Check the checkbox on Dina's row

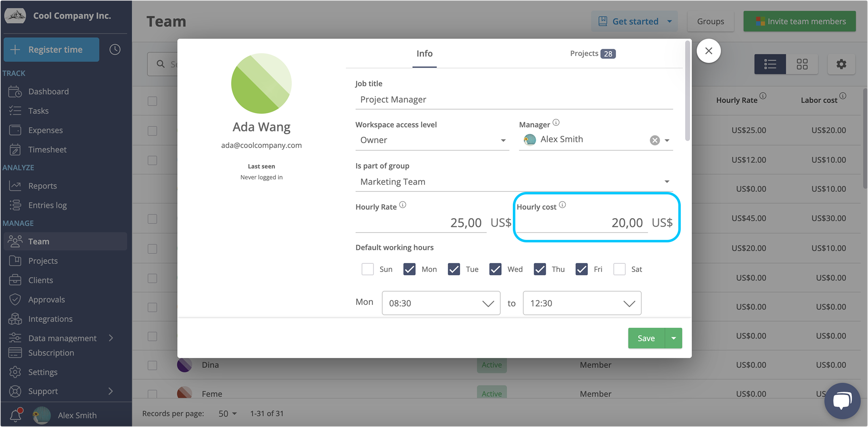click(152, 365)
